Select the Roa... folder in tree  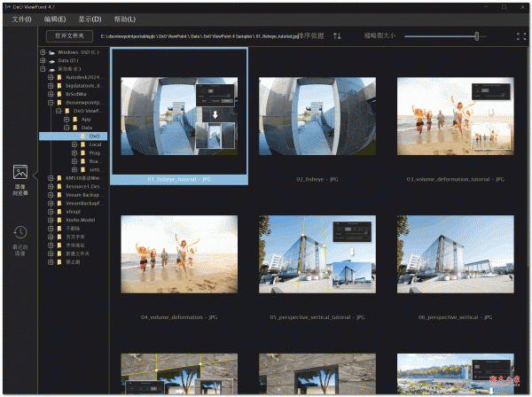point(94,161)
